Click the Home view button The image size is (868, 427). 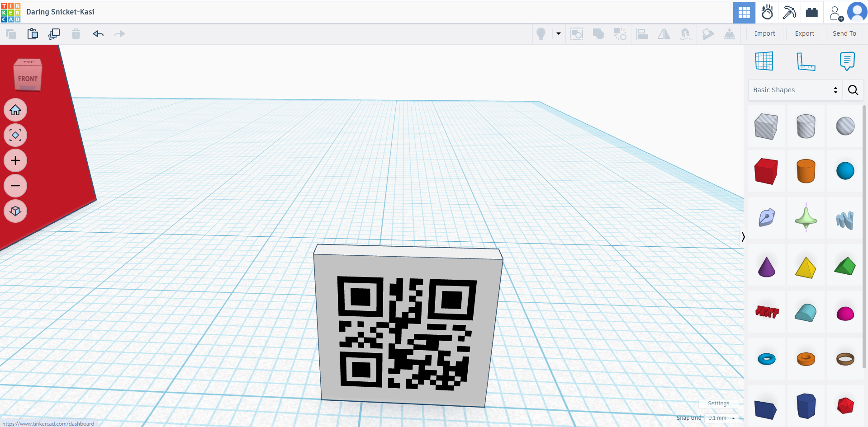(15, 110)
